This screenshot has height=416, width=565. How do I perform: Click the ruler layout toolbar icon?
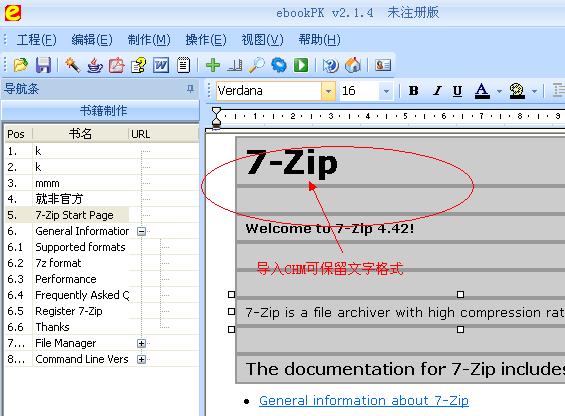tap(235, 65)
